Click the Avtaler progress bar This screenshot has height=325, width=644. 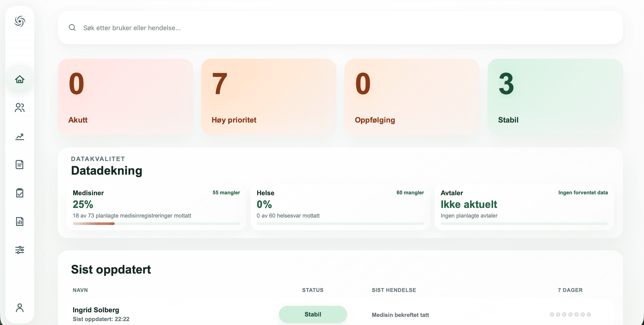click(x=524, y=224)
